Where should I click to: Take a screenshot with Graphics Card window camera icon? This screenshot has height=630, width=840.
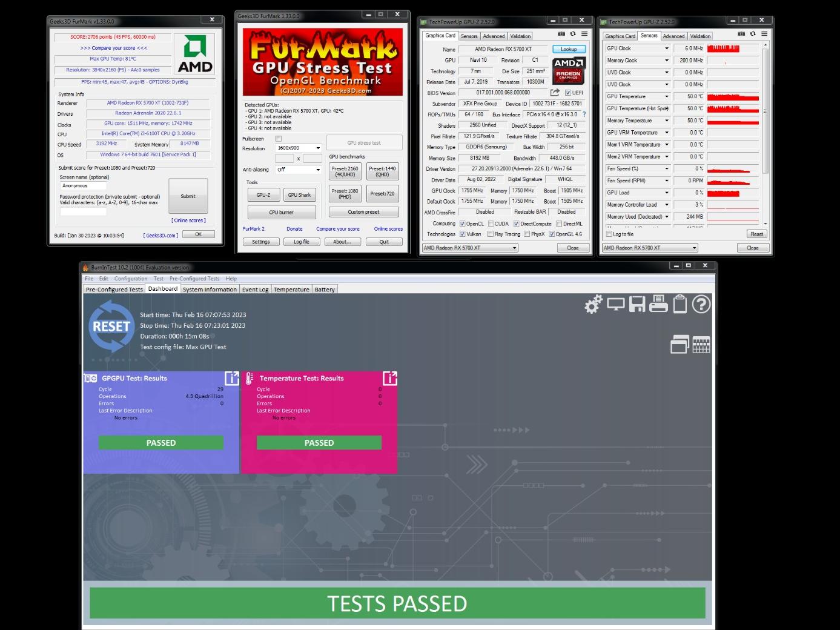[x=561, y=34]
